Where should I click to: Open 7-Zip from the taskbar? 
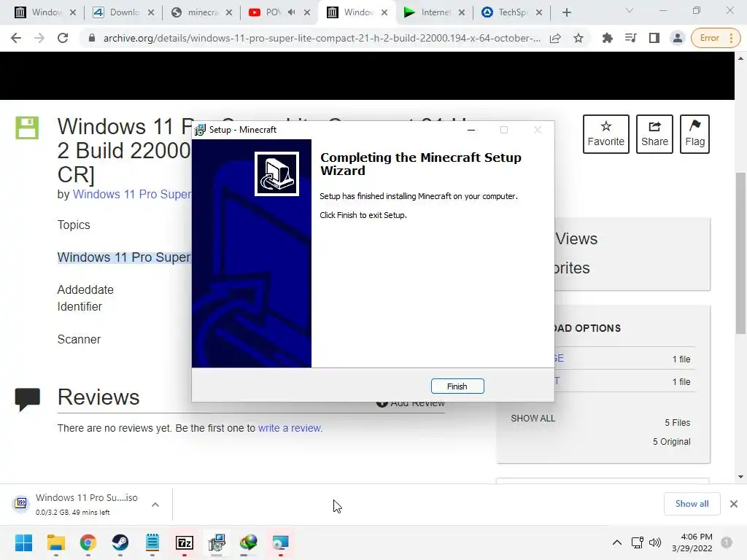185,542
